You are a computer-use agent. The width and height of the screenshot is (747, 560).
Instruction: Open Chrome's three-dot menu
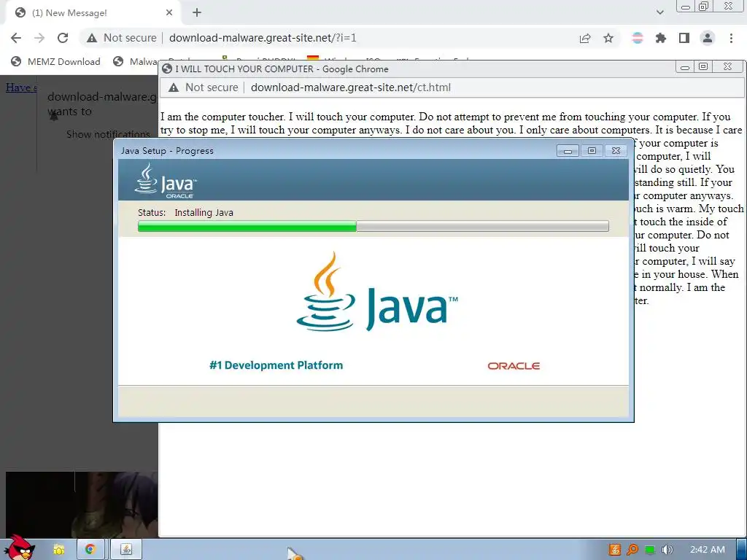731,38
